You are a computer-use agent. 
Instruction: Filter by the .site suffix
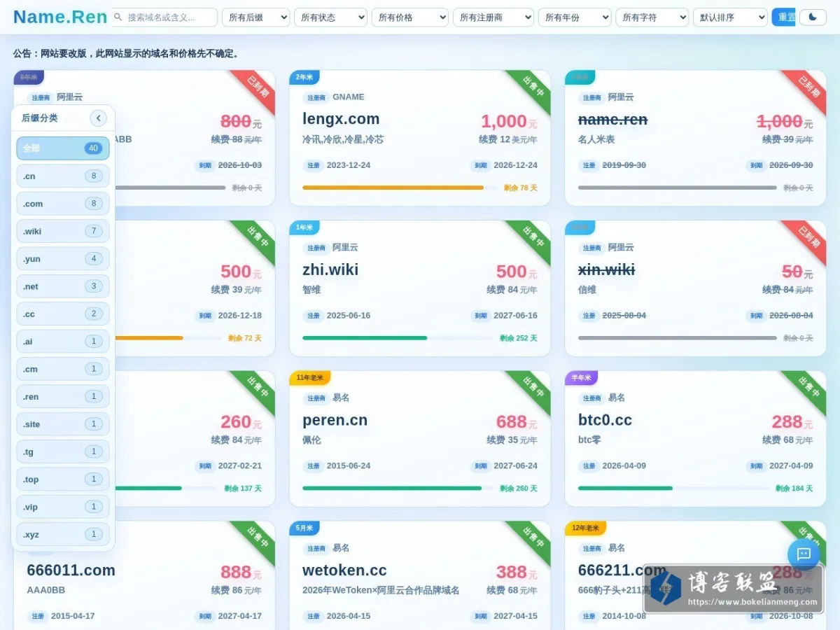click(63, 423)
